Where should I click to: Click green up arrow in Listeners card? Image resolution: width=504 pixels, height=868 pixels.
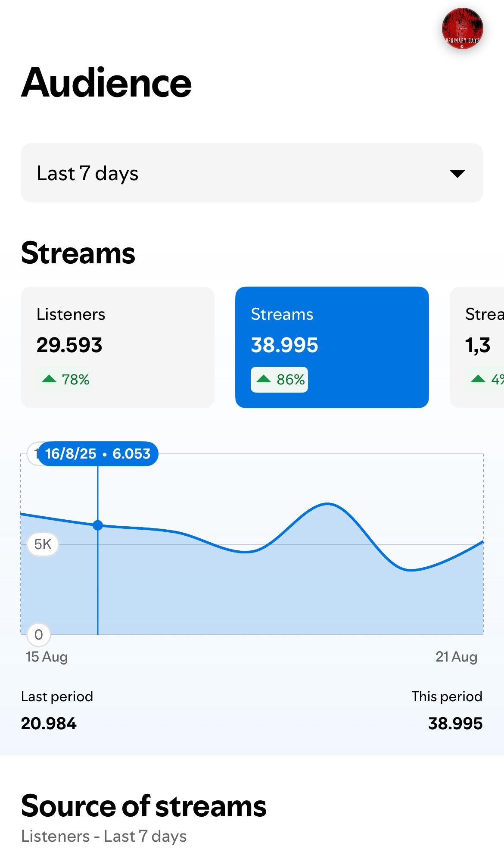click(49, 379)
